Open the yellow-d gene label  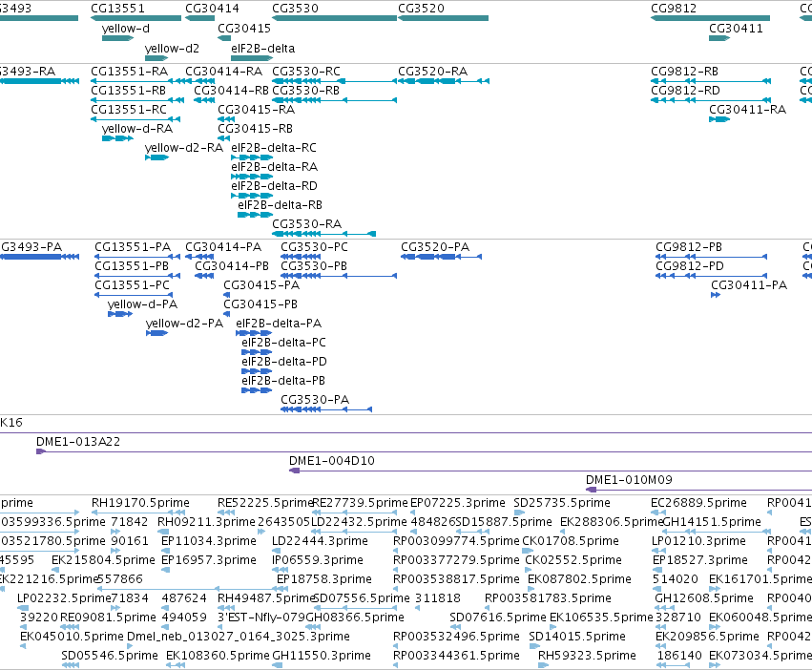pyautogui.click(x=126, y=29)
